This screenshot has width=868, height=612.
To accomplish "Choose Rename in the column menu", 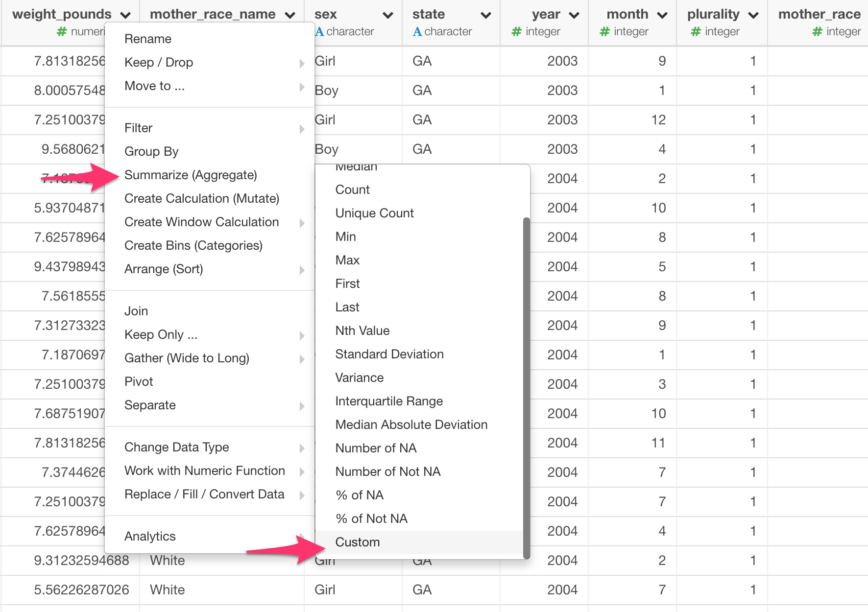I will tap(148, 39).
